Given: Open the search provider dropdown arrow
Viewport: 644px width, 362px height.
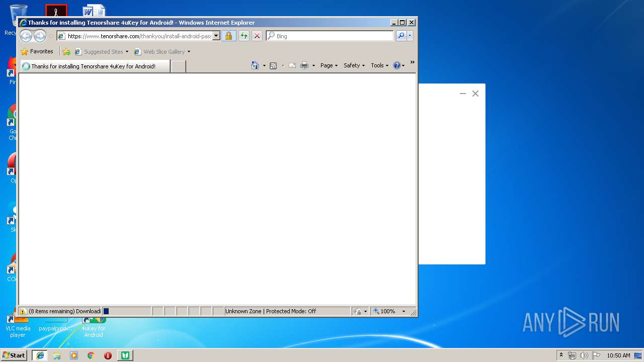Looking at the screenshot, I should 410,36.
